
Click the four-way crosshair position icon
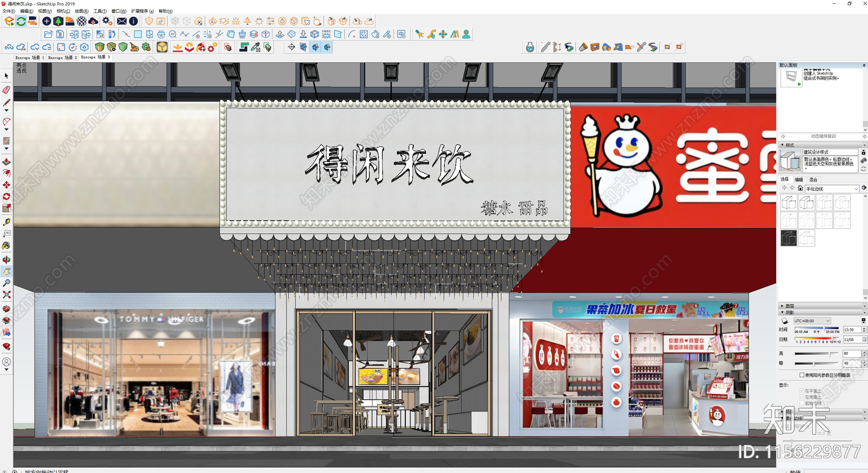click(x=291, y=47)
